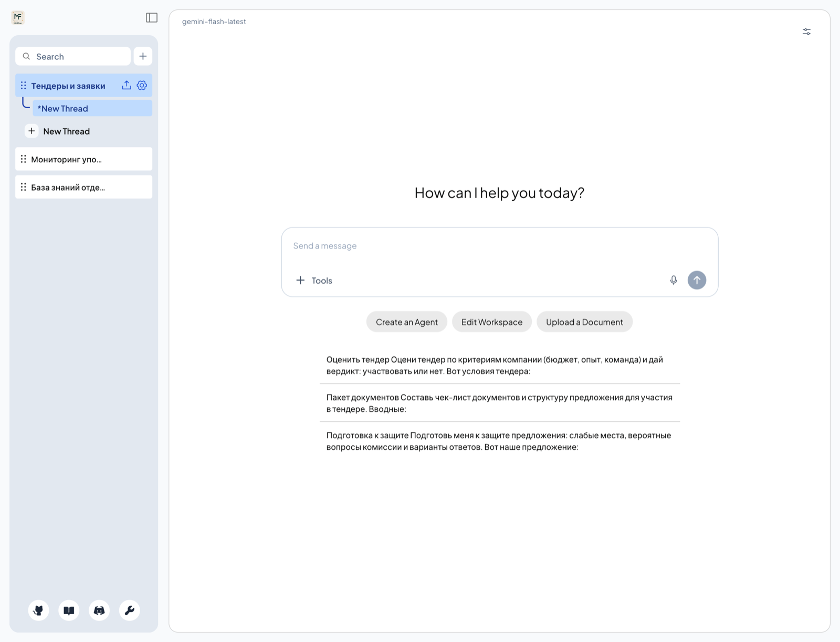Screen dimensions: 840x642
Task: Click the Create an Agent button
Action: pyautogui.click(x=407, y=322)
